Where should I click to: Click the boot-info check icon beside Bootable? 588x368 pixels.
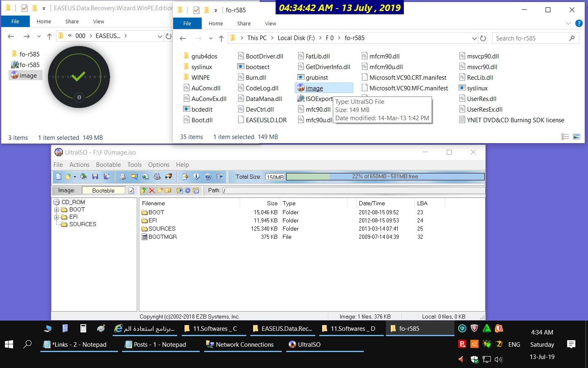click(131, 191)
